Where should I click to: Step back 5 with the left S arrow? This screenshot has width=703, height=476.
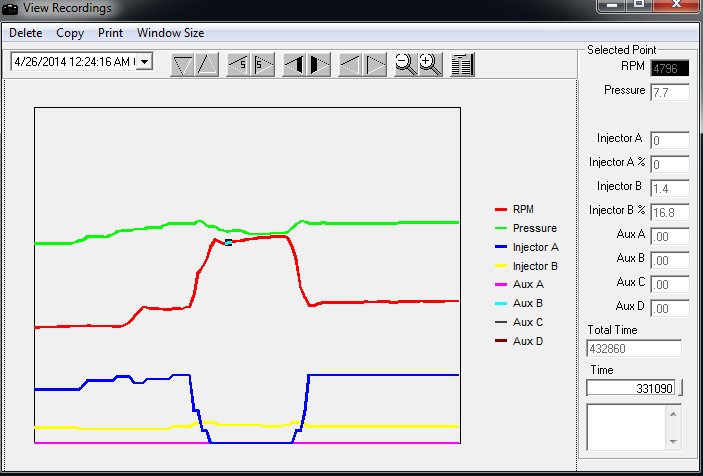click(238, 65)
